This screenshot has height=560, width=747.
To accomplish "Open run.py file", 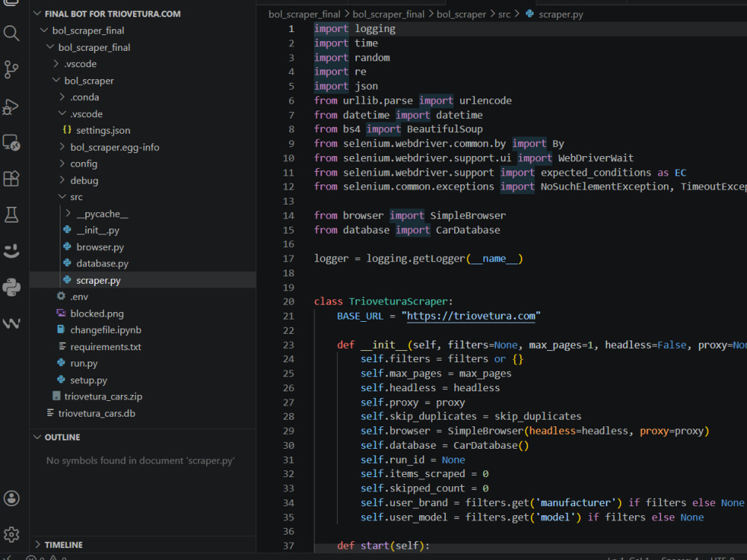I will (84, 363).
